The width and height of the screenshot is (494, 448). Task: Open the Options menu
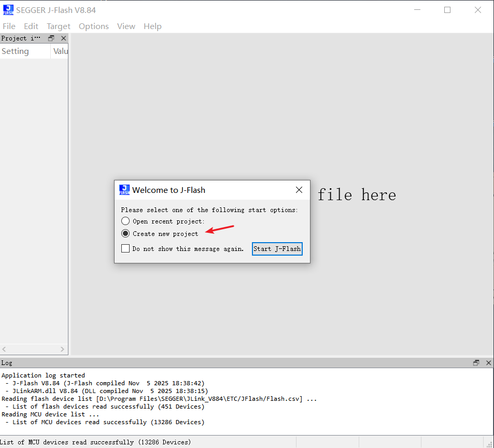pos(94,26)
